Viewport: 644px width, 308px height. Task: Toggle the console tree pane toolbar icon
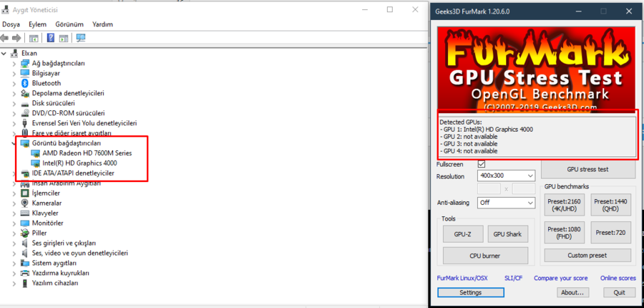click(34, 38)
